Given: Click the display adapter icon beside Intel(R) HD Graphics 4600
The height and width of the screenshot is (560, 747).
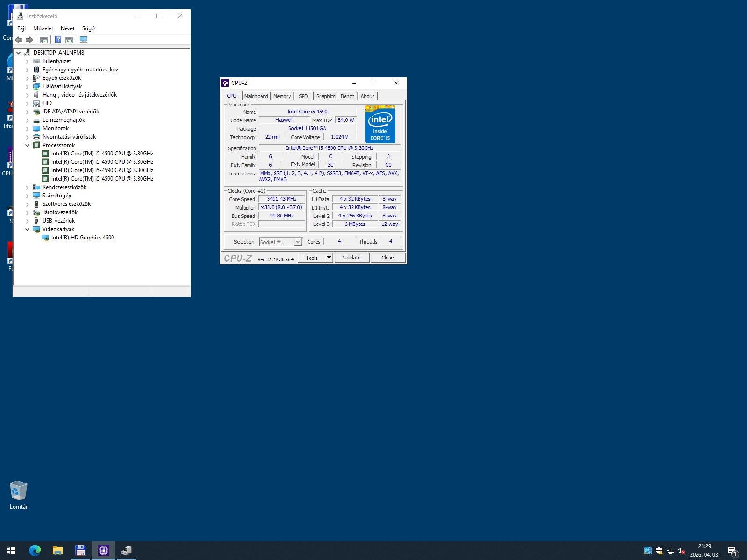Looking at the screenshot, I should pyautogui.click(x=45, y=238).
